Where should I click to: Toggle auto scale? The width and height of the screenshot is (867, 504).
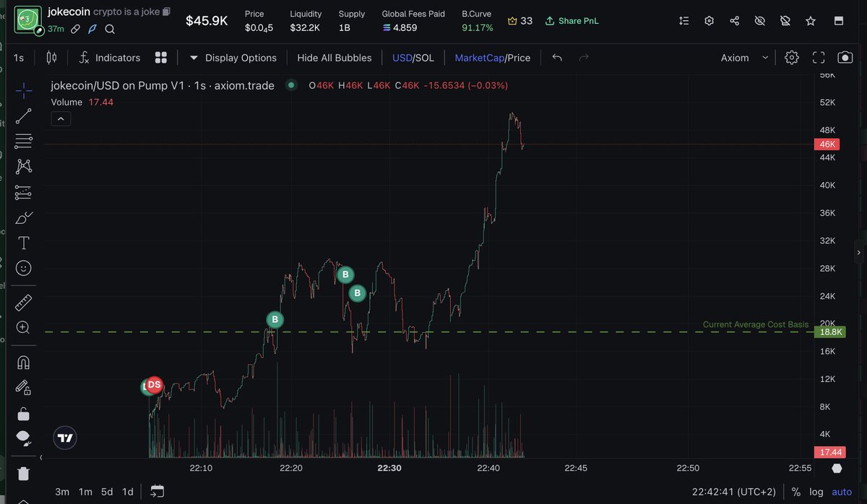point(842,492)
